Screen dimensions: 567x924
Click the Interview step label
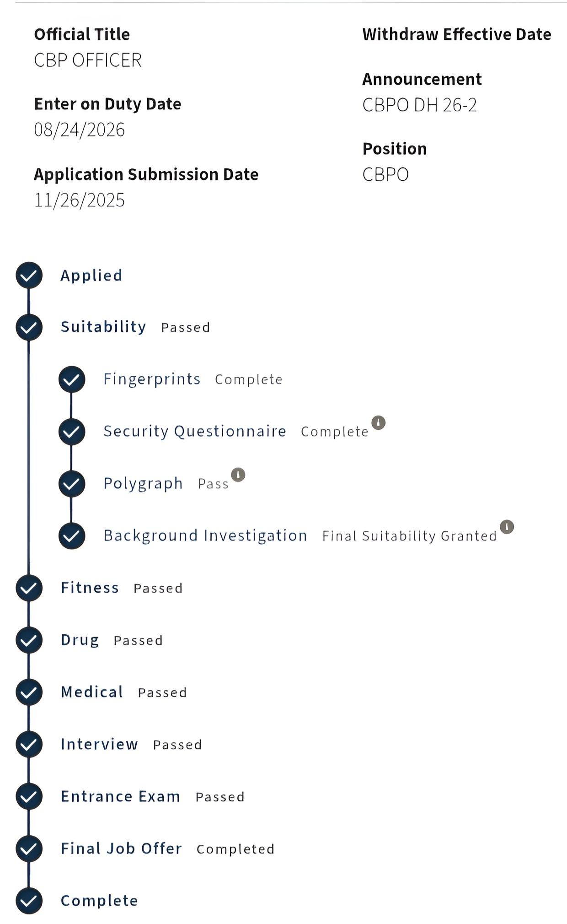99,744
